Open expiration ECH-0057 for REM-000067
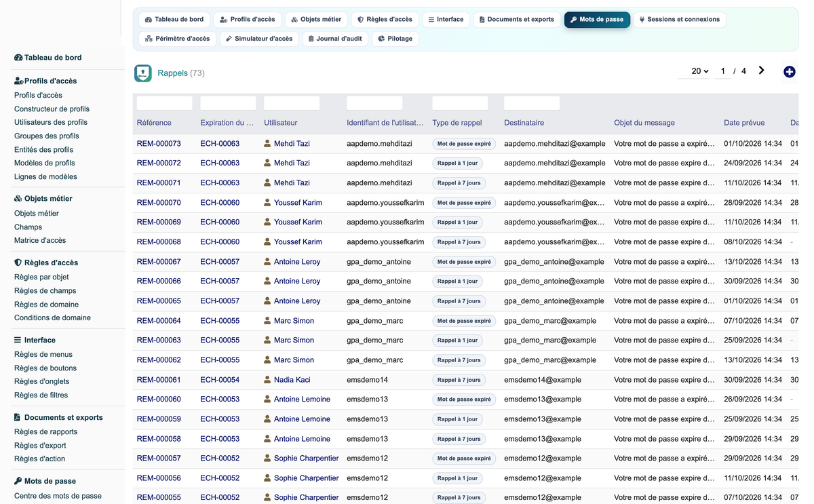The height and width of the screenshot is (504, 814). click(x=220, y=262)
